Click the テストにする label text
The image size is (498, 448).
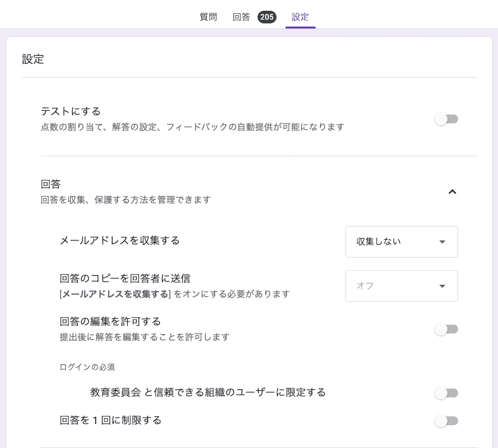tap(71, 111)
